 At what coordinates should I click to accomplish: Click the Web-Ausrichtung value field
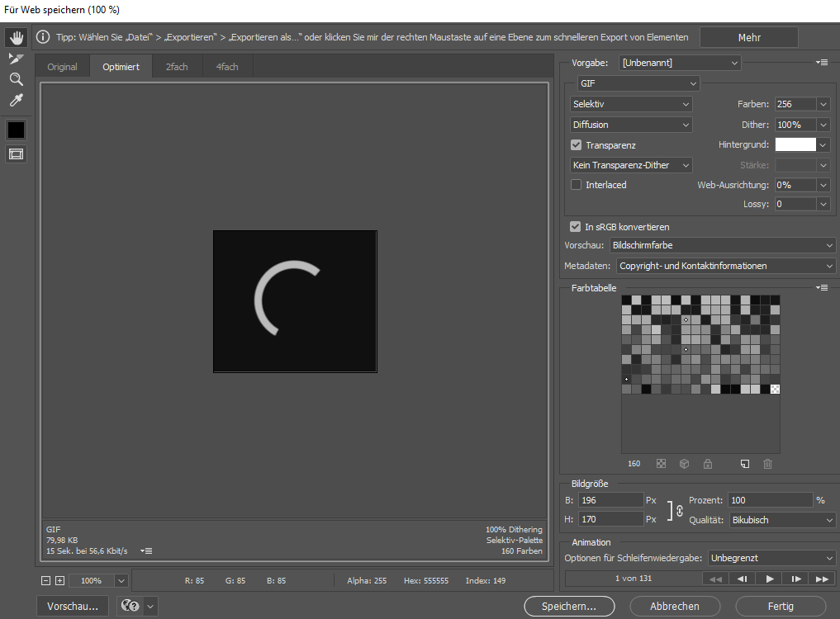click(795, 185)
